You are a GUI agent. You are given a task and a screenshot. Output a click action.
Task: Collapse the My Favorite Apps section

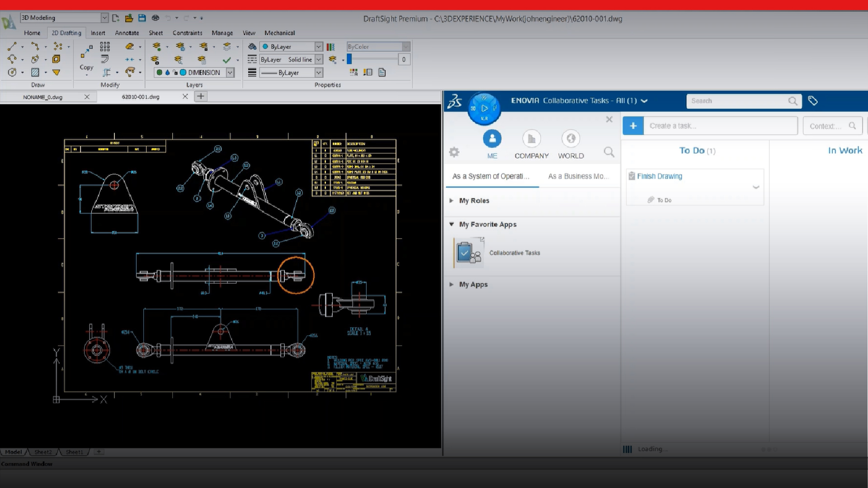click(451, 224)
